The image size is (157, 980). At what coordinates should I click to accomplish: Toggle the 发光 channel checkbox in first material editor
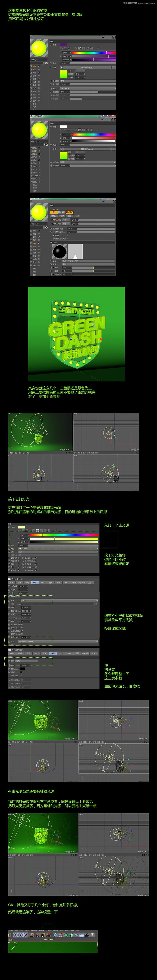pyautogui.click(x=39, y=73)
